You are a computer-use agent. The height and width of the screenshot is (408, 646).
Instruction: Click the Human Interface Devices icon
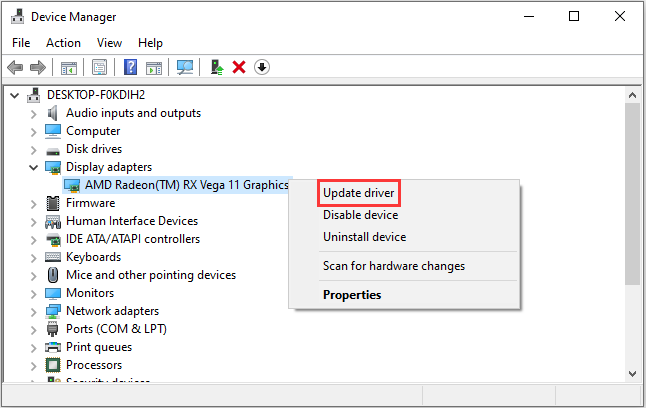coord(53,222)
